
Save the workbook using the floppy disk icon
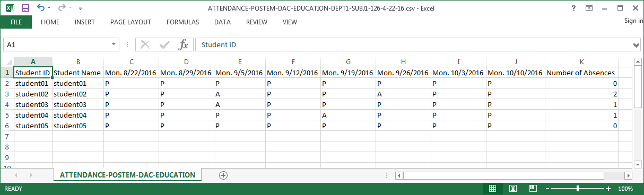tap(25, 8)
